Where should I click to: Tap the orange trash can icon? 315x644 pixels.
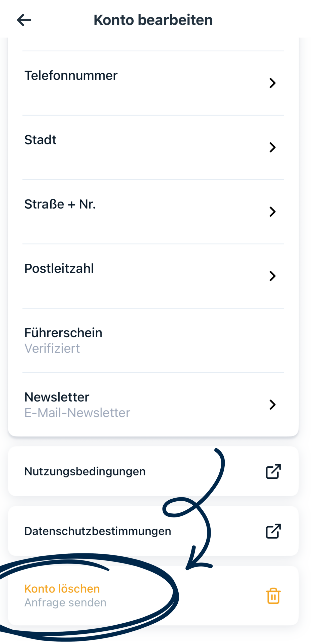click(x=273, y=595)
